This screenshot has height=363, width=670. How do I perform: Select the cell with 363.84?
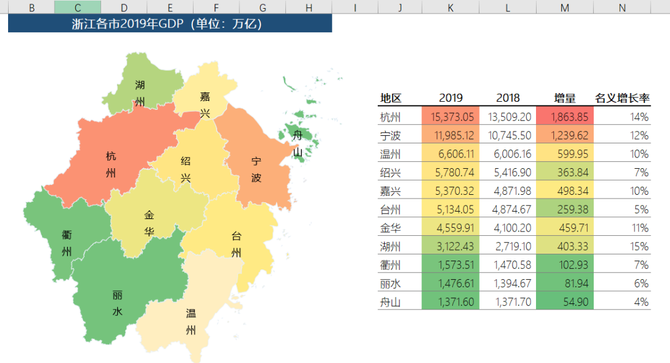[x=565, y=172]
